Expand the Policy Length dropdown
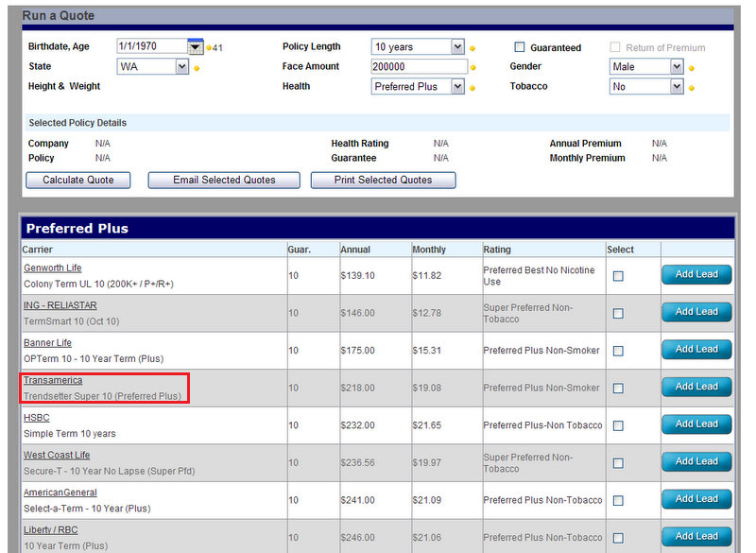The width and height of the screenshot is (756, 553). [457, 46]
